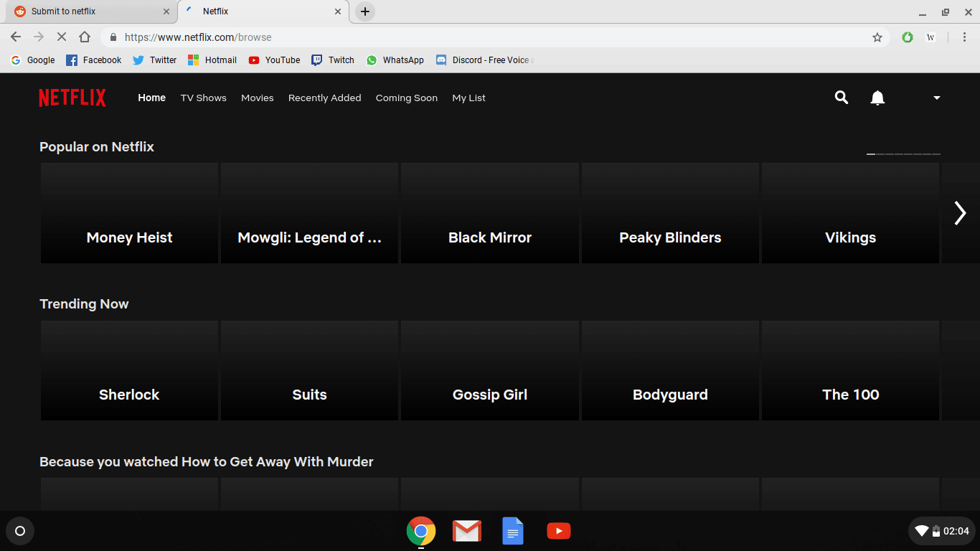Open the Twitch bookmark
The image size is (980, 551).
[333, 60]
